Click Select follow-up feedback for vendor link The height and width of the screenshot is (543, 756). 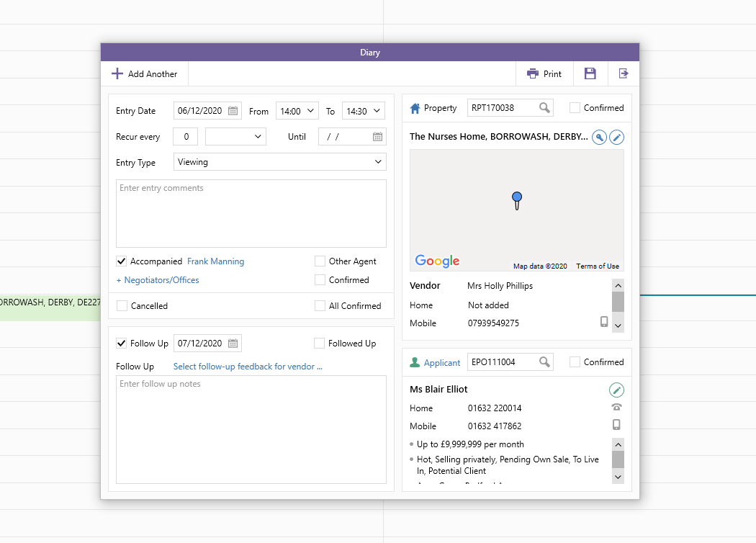[x=248, y=367]
